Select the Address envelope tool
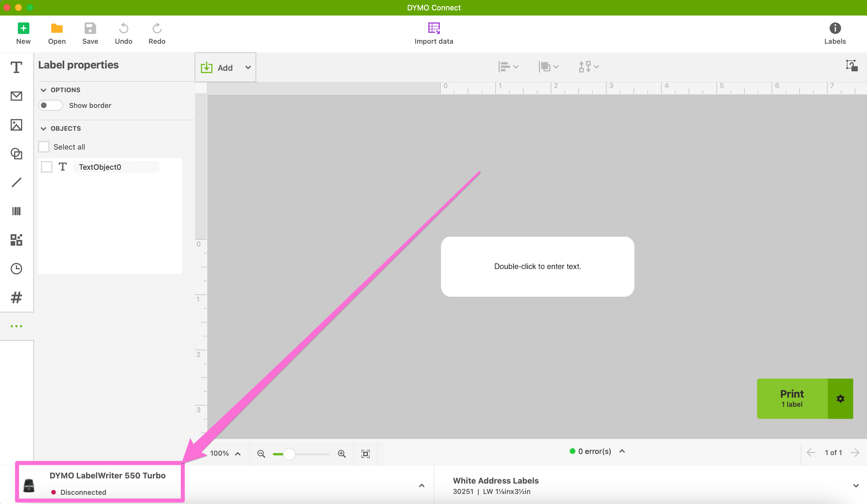 coord(16,96)
